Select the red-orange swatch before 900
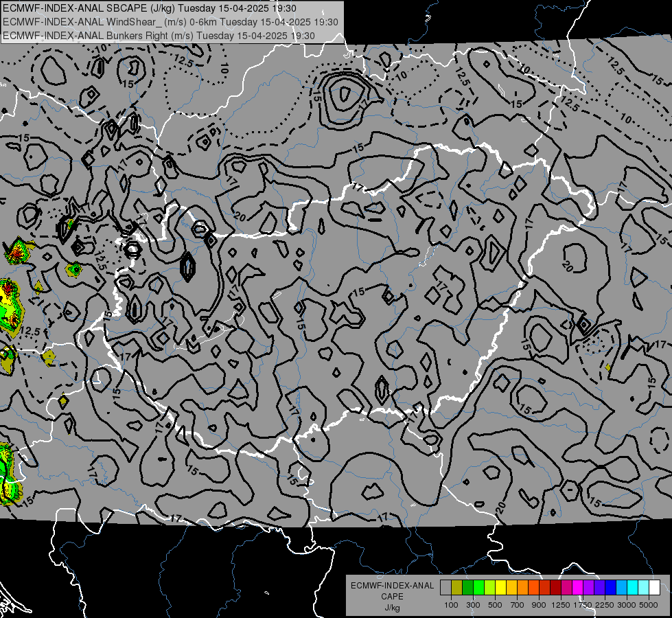This screenshot has height=618, width=672. coord(533,588)
